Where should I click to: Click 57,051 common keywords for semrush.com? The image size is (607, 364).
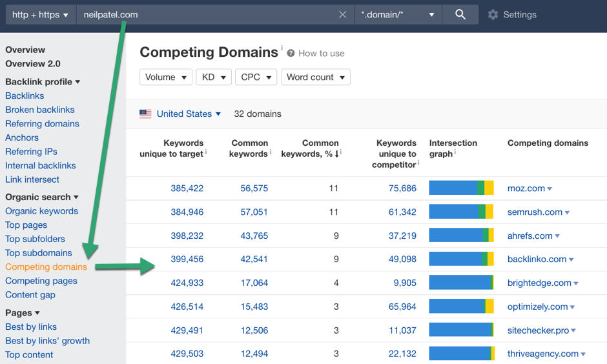254,212
